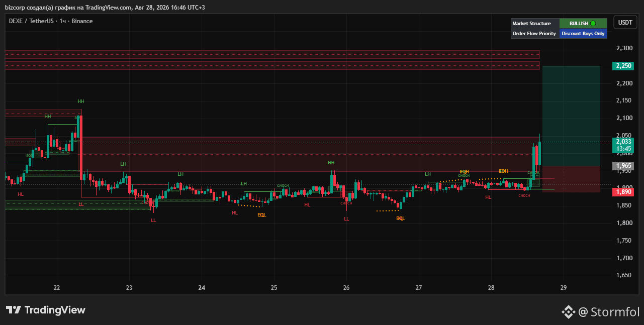This screenshot has width=644, height=325.
Task: Click the 1,750 price axis label
Action: point(624,241)
